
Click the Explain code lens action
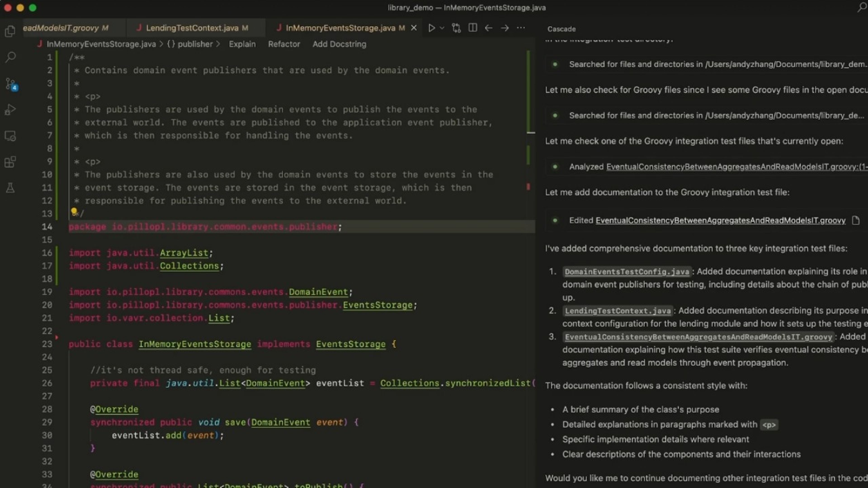(x=242, y=44)
